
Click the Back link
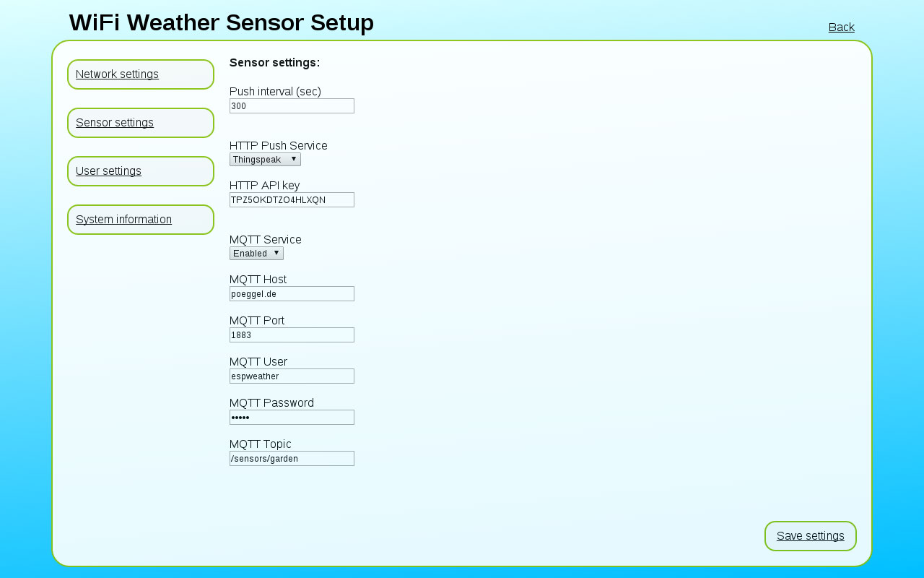(841, 27)
